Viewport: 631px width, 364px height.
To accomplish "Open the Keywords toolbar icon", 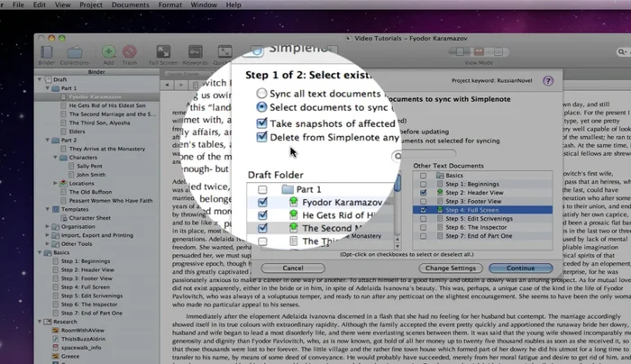I will (x=194, y=53).
